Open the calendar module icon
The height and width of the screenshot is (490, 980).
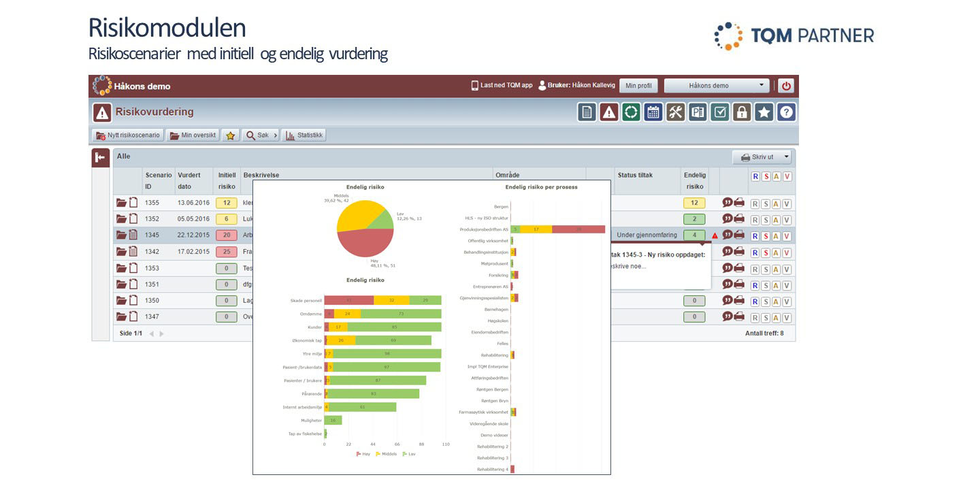[x=653, y=112]
